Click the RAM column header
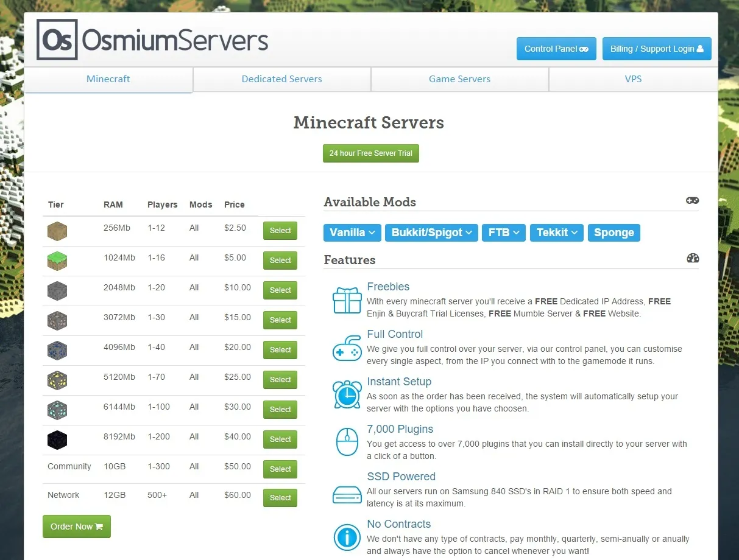The height and width of the screenshot is (560, 739). click(x=113, y=205)
